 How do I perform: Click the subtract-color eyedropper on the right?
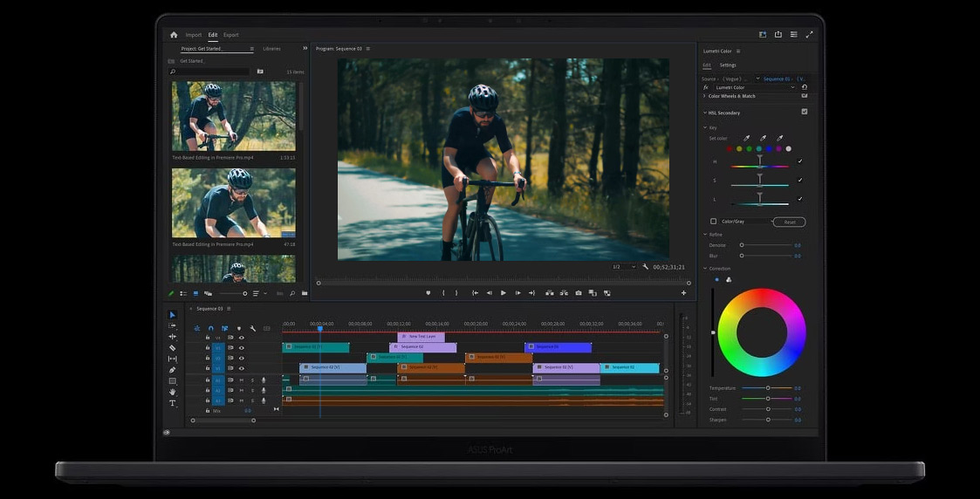coord(779,138)
